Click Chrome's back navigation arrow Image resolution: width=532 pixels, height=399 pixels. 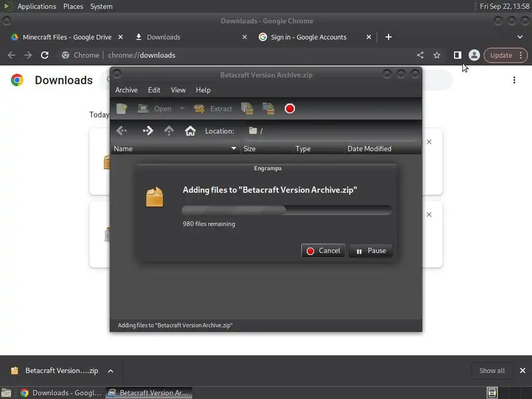click(11, 55)
